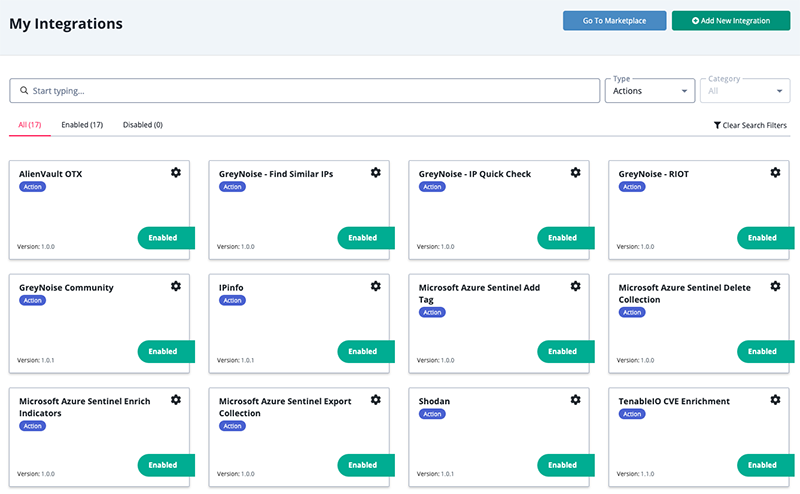
Task: Click the Start typing search field
Action: click(305, 91)
